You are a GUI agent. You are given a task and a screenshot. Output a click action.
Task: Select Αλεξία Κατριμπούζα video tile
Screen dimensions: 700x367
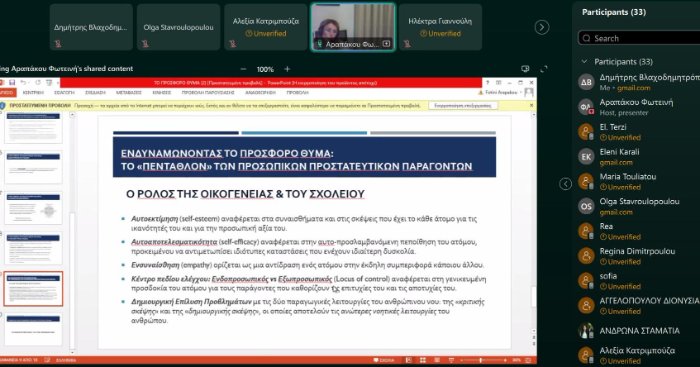pos(266,27)
